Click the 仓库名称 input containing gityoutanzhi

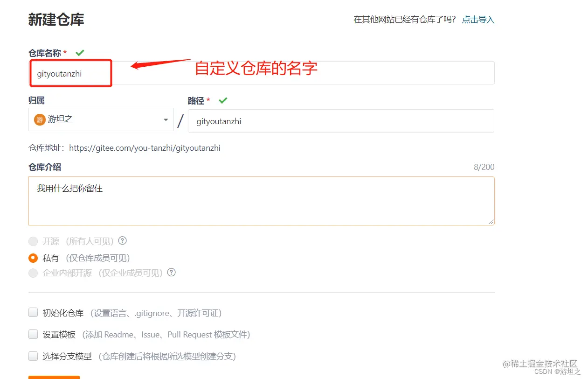tap(261, 73)
